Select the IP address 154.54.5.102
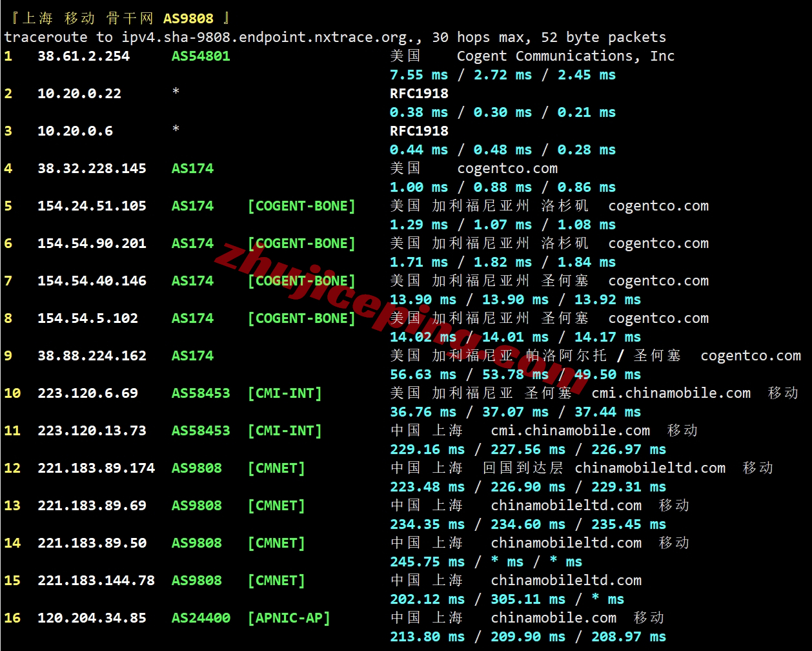812x651 pixels. [88, 318]
